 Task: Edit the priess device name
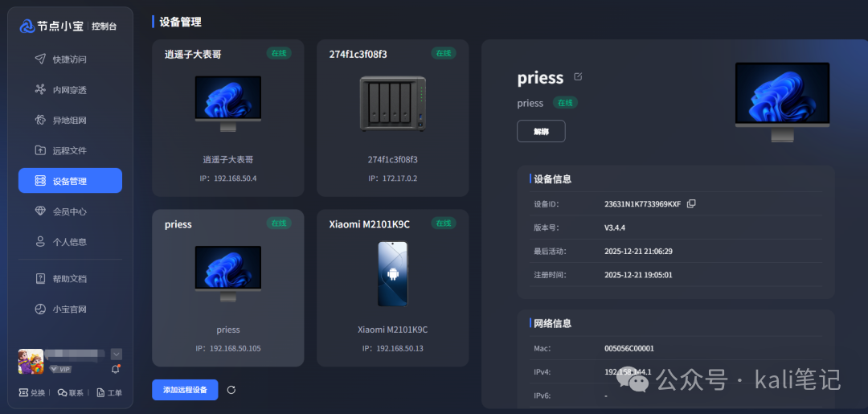[578, 76]
